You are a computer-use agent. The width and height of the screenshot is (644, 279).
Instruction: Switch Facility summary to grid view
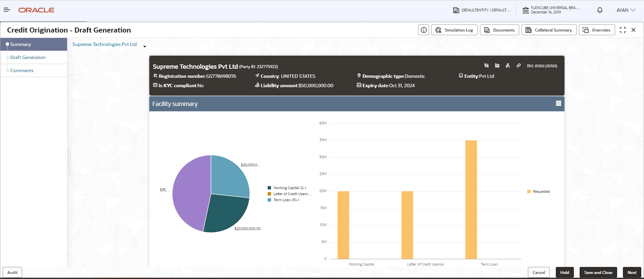click(x=558, y=103)
